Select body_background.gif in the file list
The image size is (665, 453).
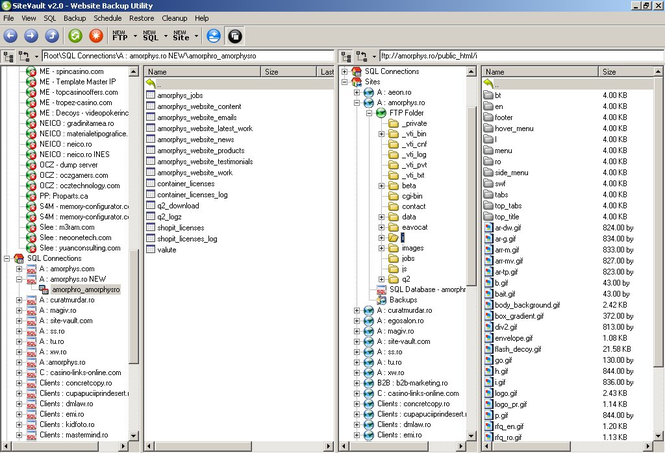coord(529,302)
